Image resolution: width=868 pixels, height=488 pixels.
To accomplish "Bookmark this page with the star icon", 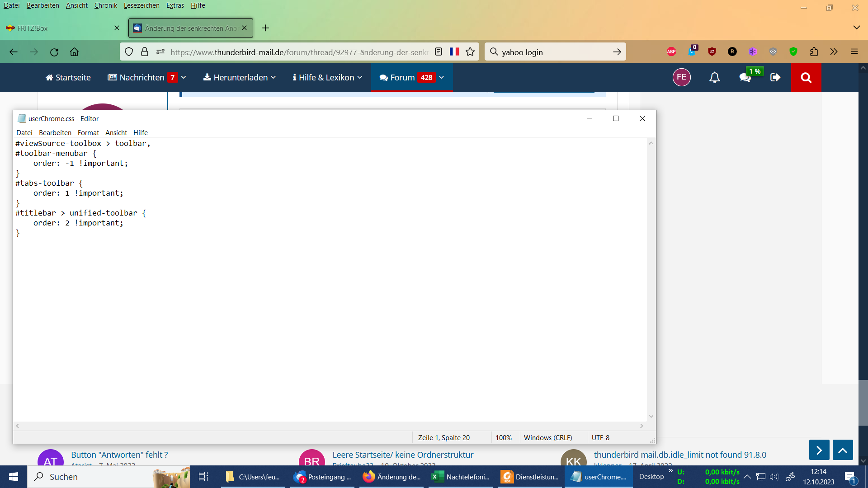I will pos(470,52).
